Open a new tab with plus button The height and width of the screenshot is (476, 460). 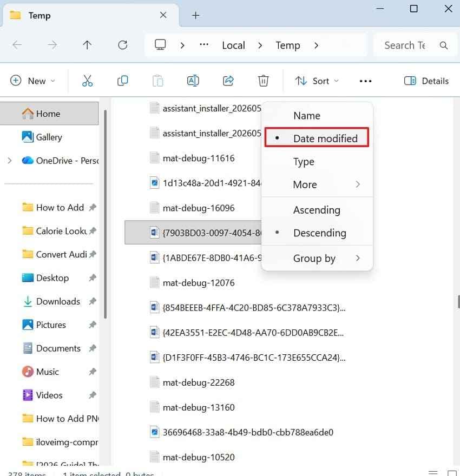click(x=196, y=16)
